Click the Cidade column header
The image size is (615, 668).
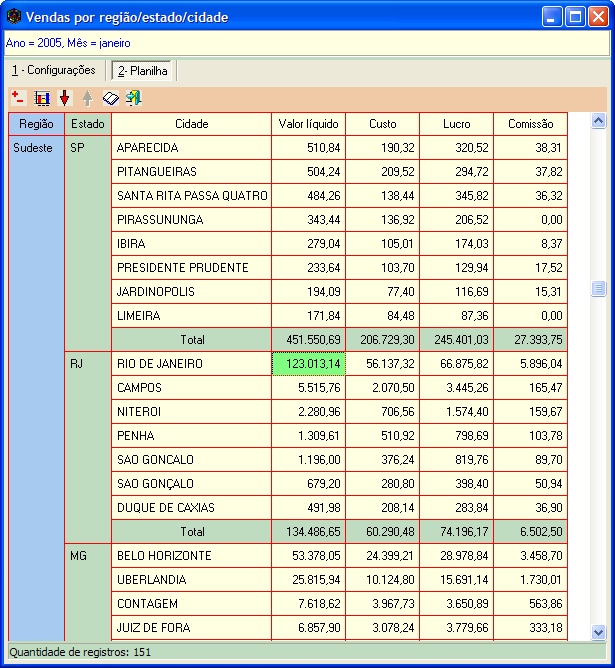(x=192, y=124)
